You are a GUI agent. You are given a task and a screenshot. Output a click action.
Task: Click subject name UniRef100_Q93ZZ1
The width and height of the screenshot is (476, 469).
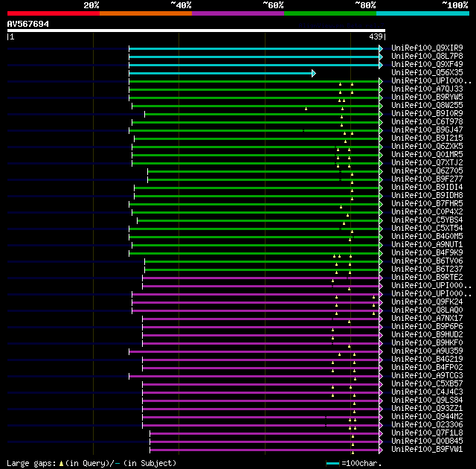pos(427,409)
